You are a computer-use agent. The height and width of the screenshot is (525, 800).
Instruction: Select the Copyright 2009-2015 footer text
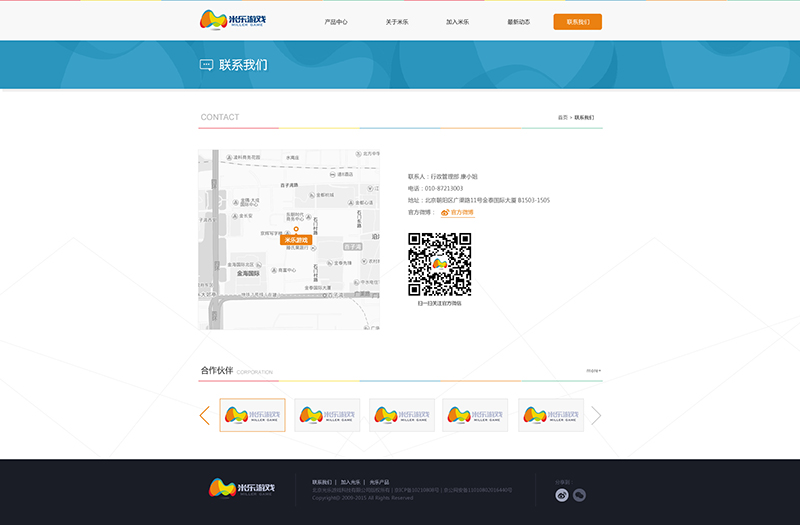pos(363,498)
